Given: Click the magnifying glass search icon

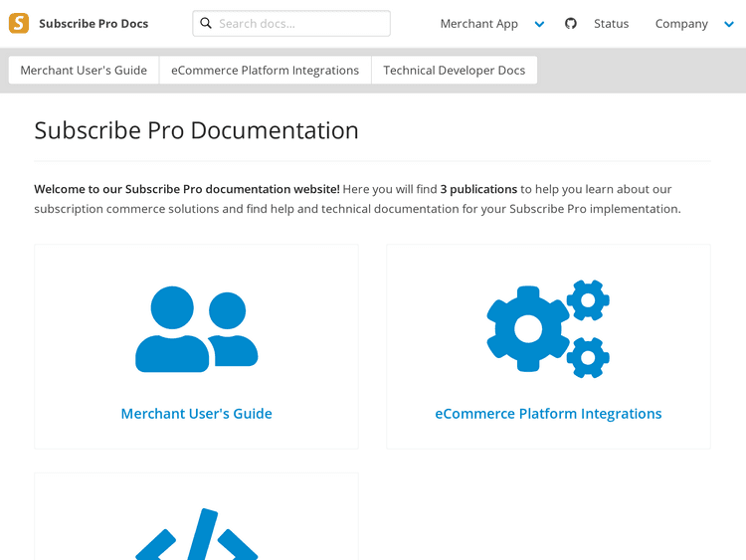Looking at the screenshot, I should 206,23.
